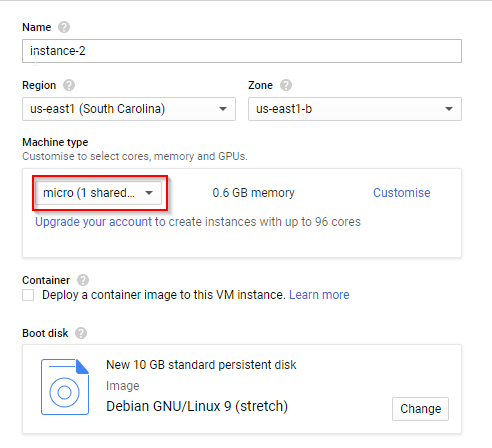Enable Deploy a container image checkbox
The height and width of the screenshot is (448, 492).
(28, 295)
